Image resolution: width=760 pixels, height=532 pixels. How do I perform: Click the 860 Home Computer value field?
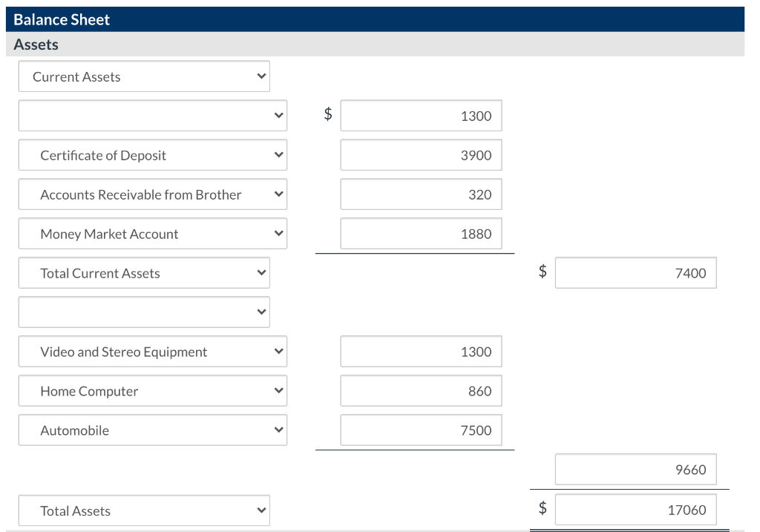click(x=421, y=390)
